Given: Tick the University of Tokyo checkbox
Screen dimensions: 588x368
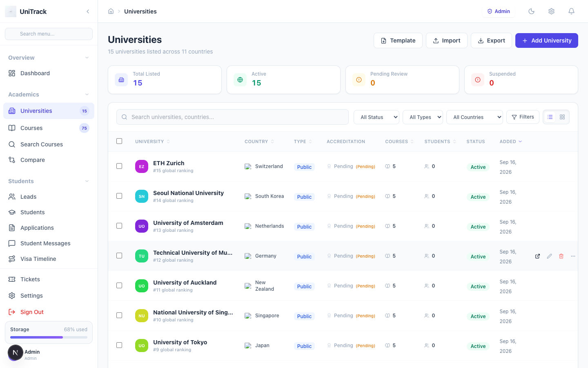Looking at the screenshot, I should [x=119, y=345].
